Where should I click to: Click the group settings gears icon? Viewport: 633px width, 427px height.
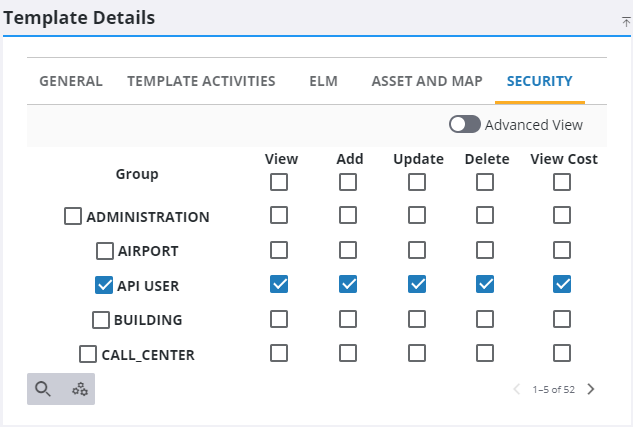79,389
